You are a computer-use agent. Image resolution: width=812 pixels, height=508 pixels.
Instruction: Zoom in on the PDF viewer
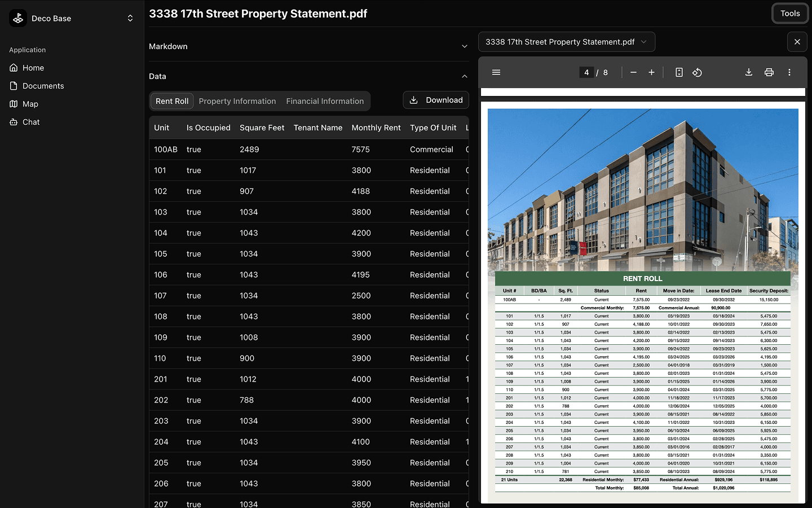(651, 72)
